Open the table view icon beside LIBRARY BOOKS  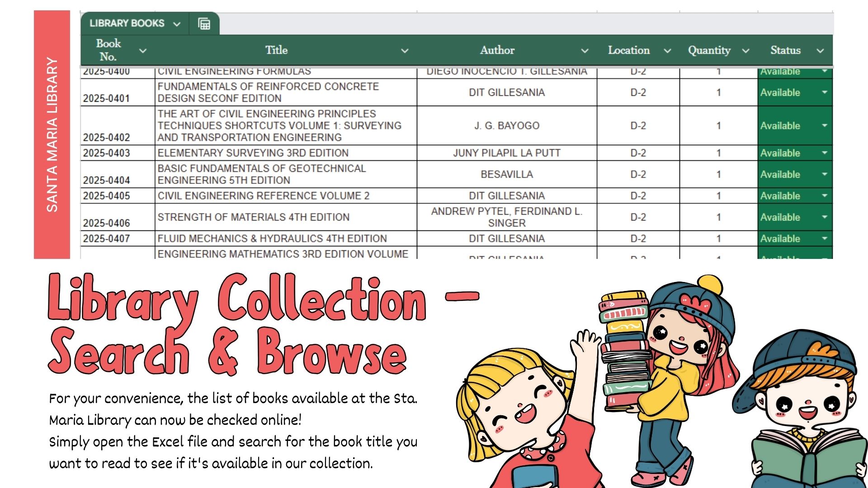coord(204,23)
